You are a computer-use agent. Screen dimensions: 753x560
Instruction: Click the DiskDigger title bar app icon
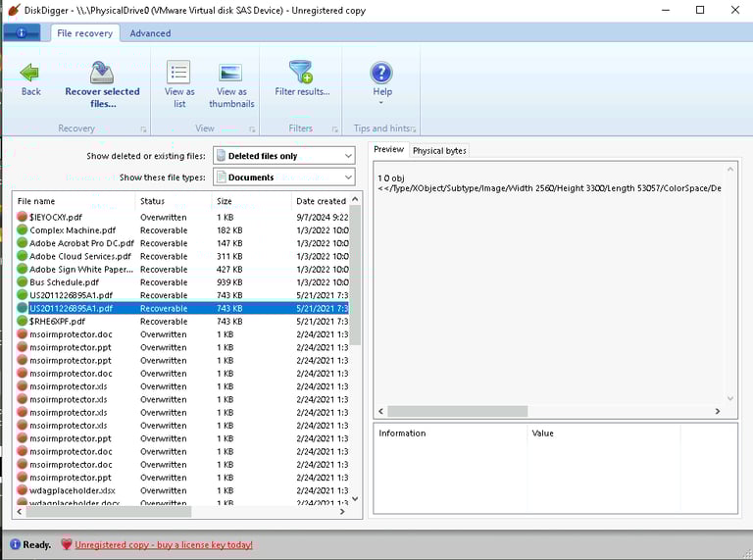pos(15,10)
